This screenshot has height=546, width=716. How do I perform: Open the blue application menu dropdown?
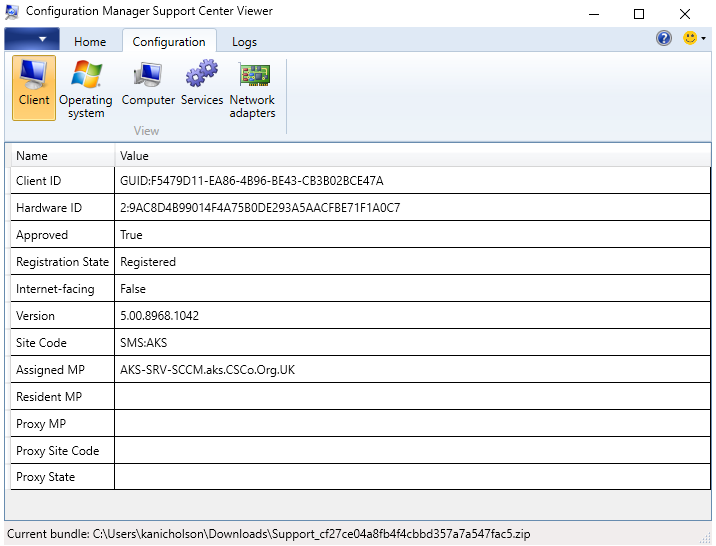pyautogui.click(x=32, y=40)
